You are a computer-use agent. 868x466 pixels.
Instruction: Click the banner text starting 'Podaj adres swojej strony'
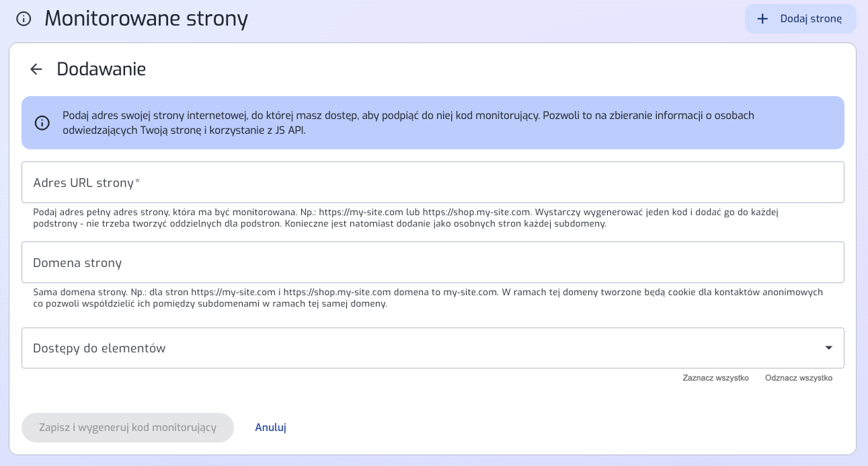click(408, 123)
